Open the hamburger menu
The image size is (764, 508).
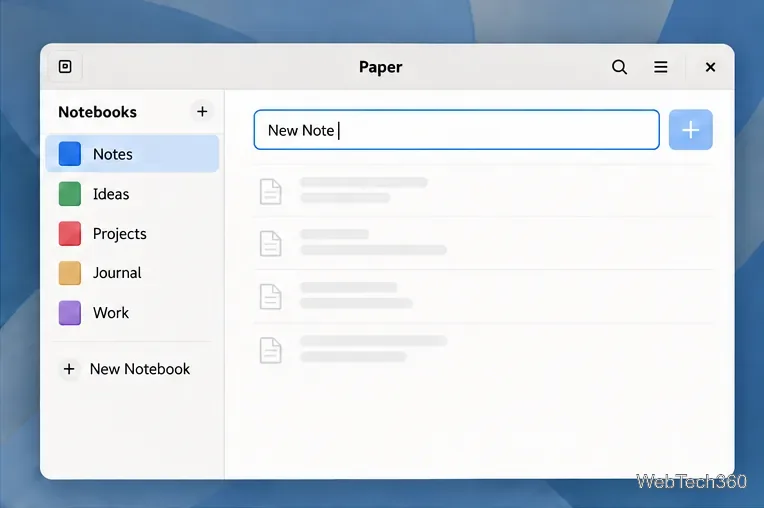(x=660, y=67)
